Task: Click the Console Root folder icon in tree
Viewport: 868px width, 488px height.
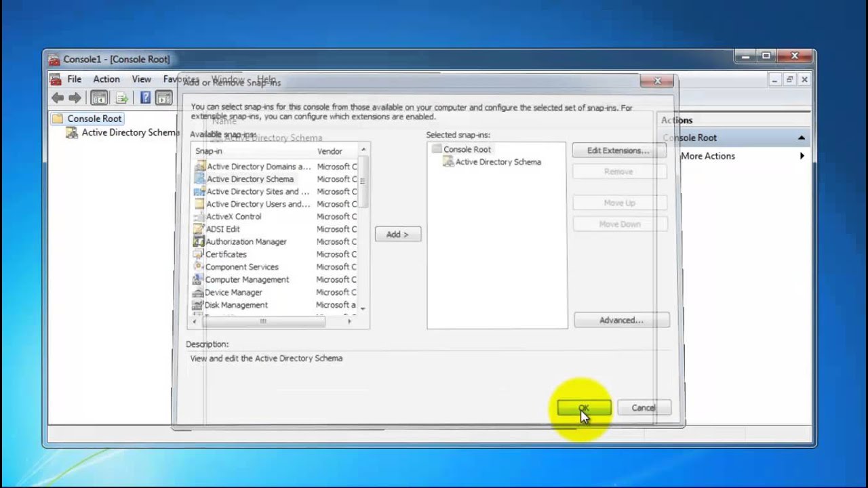Action: pyautogui.click(x=58, y=119)
